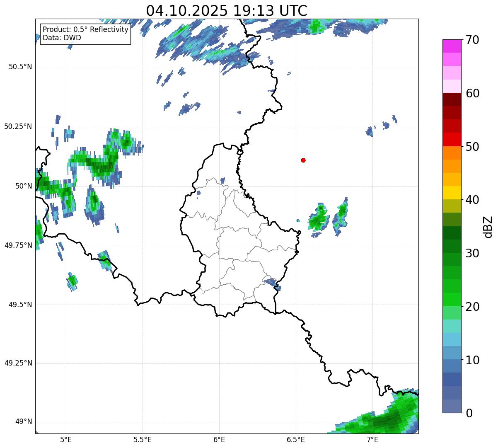Click the dBZ colorbar axis label

[488, 226]
